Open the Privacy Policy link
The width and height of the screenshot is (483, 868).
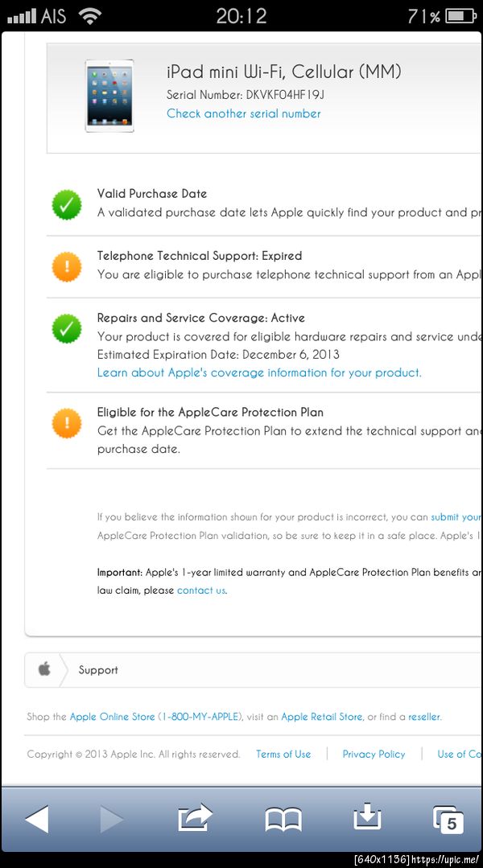click(374, 755)
